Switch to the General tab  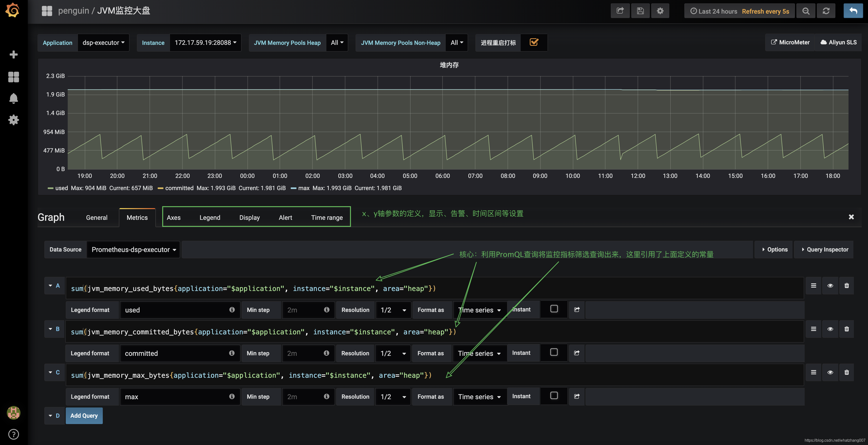(97, 218)
